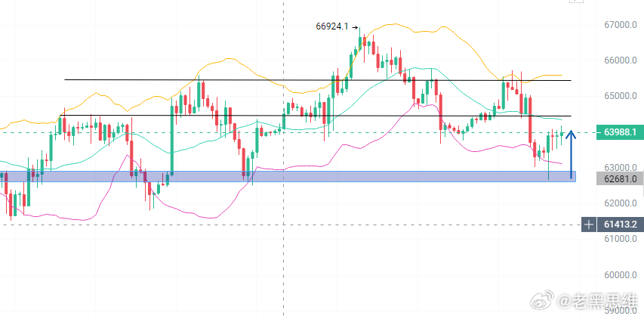
Task: Click the 60000.0 price axis label
Action: pos(620,275)
